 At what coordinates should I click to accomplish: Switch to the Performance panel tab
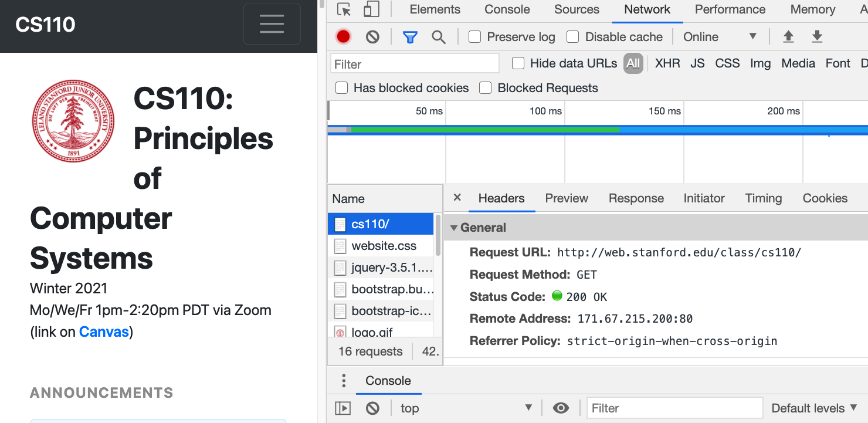tap(730, 9)
